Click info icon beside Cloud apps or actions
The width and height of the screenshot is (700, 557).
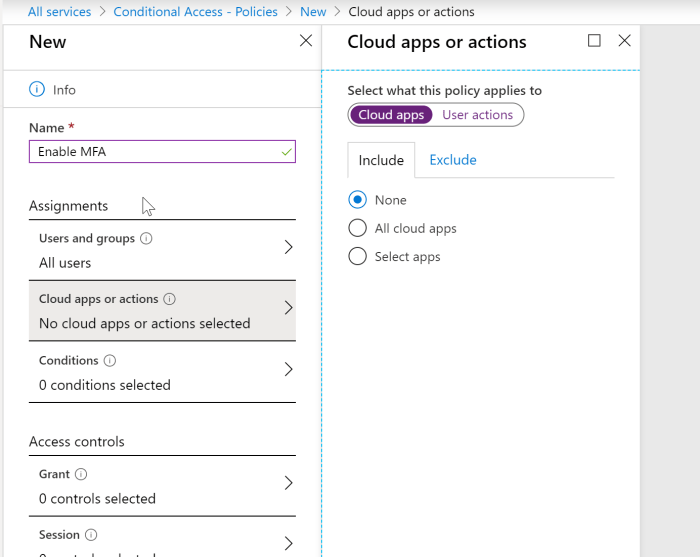(x=169, y=299)
